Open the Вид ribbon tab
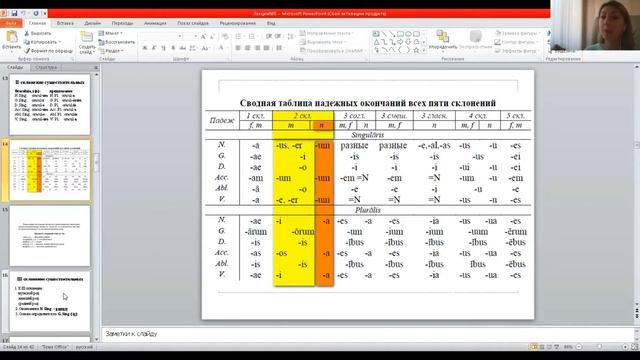640x360 pixels. [x=271, y=23]
